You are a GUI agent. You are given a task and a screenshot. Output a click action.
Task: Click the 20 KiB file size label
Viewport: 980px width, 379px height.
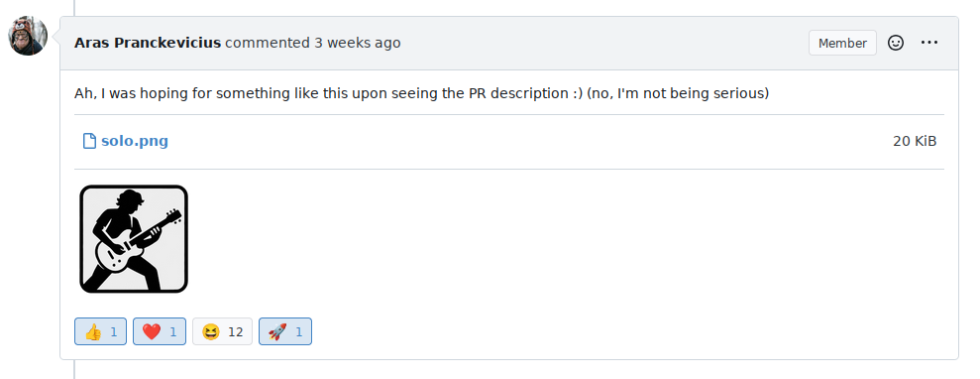tap(915, 141)
